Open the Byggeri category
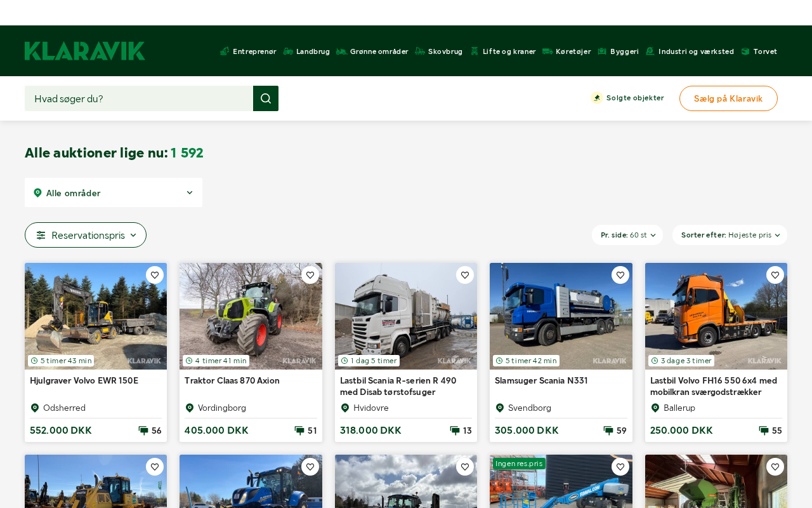 (619, 51)
